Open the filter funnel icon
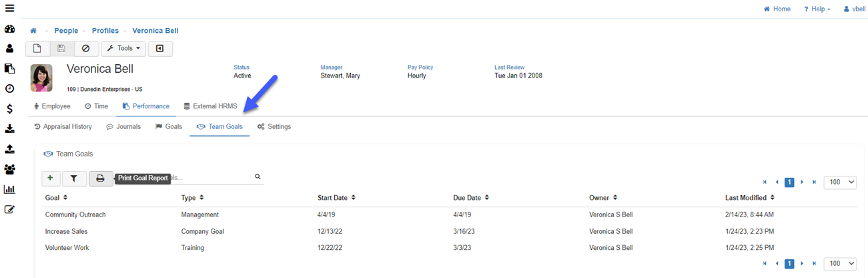This screenshot has height=278, width=868. [74, 178]
